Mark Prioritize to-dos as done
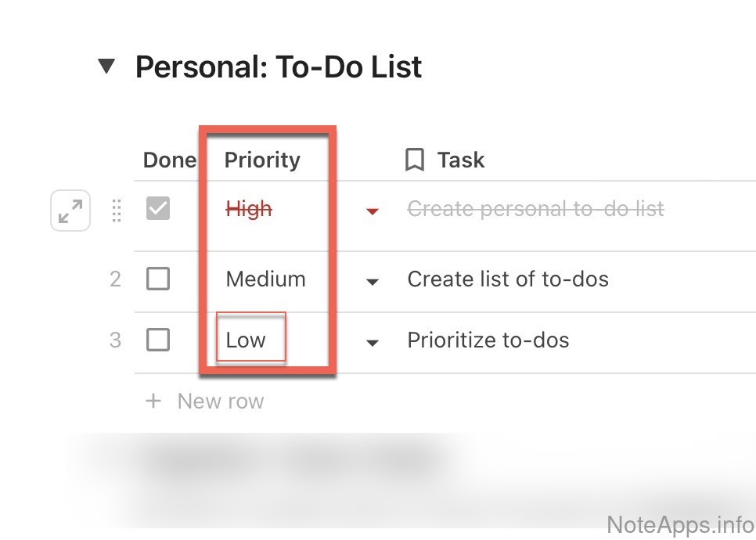 pyautogui.click(x=158, y=340)
